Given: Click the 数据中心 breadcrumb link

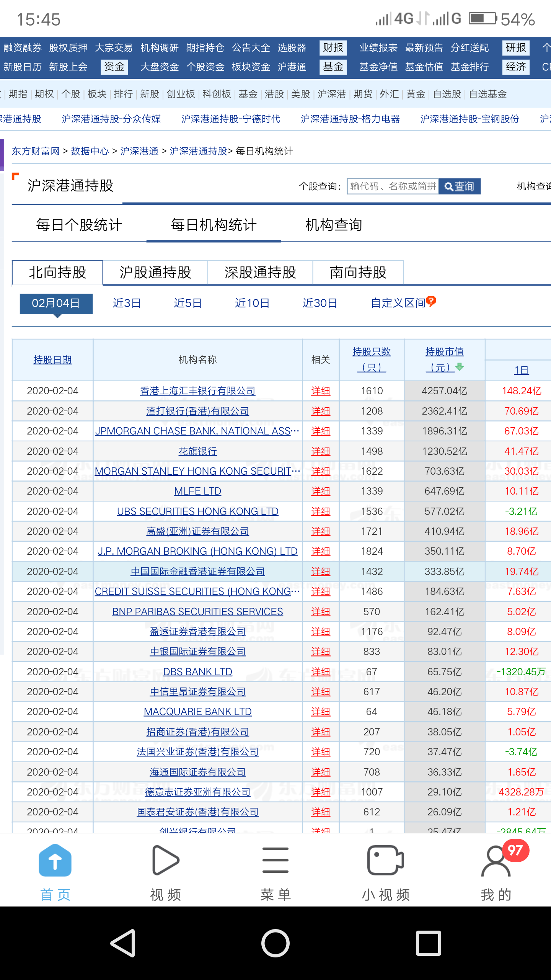Looking at the screenshot, I should pyautogui.click(x=90, y=151).
